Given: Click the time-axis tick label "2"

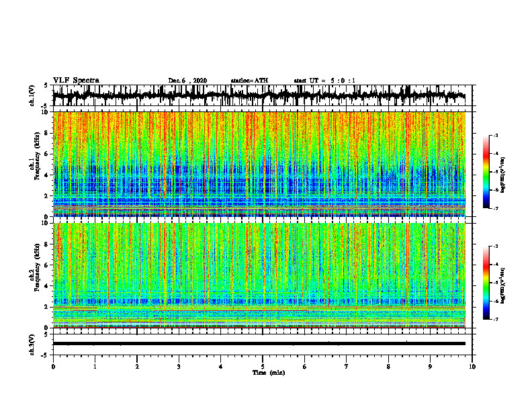Looking at the screenshot, I should (137, 367).
